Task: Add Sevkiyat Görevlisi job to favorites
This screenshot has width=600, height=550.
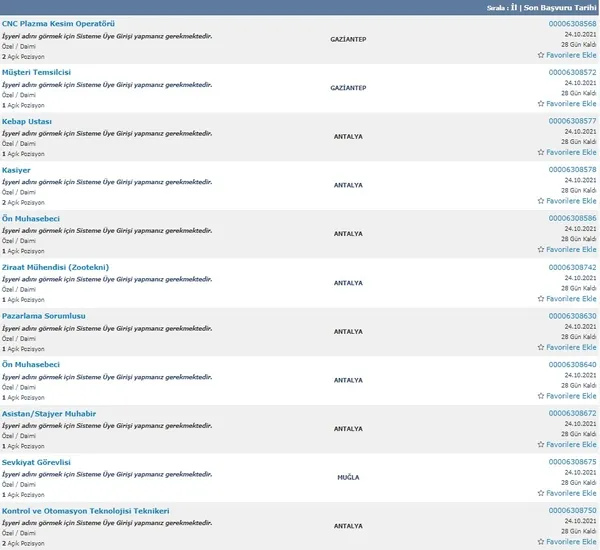Action: tap(566, 494)
